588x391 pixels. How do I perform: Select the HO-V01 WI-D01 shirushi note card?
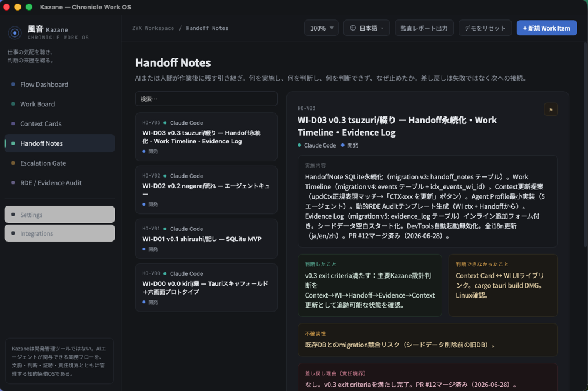[206, 239]
